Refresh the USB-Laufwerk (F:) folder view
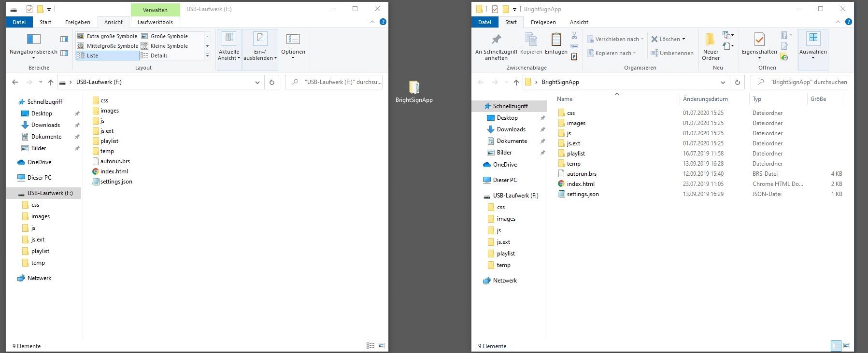The image size is (868, 353). 272,82
